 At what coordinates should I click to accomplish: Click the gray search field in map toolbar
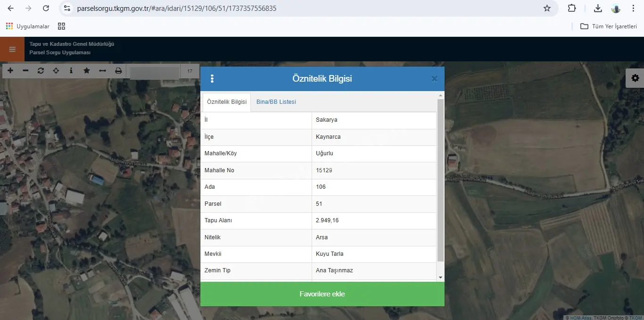click(154, 72)
